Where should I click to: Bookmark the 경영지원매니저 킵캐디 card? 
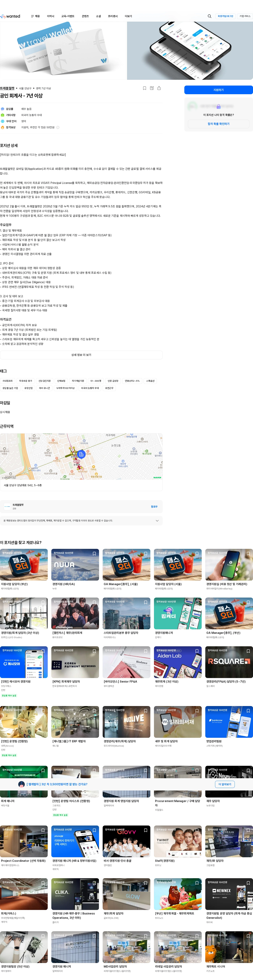[x=197, y=602]
